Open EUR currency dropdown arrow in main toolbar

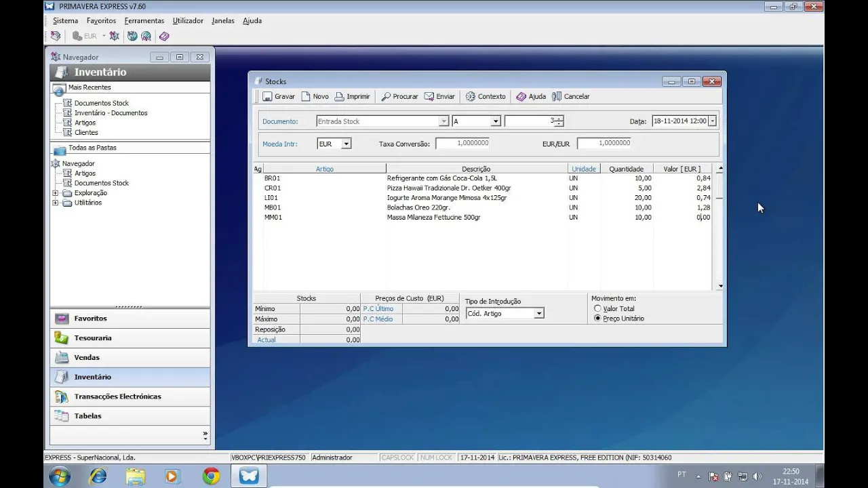tap(104, 36)
